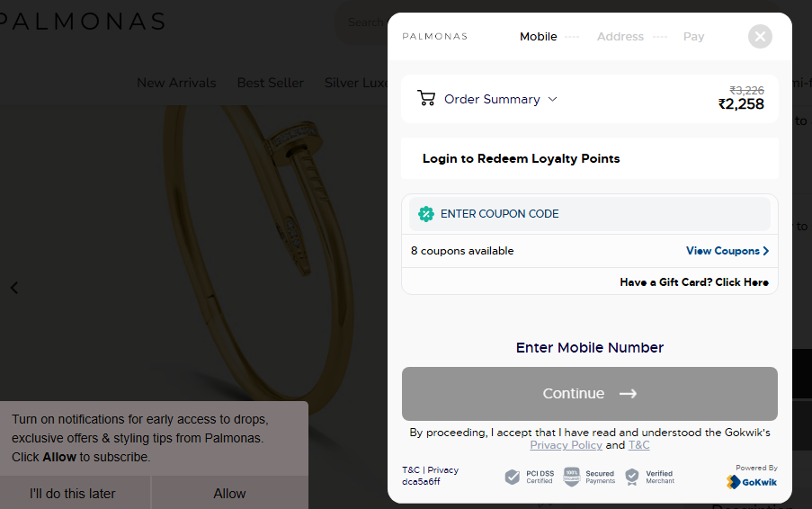
Task: Click Have a Gift Card? Click Here
Action: (x=694, y=282)
